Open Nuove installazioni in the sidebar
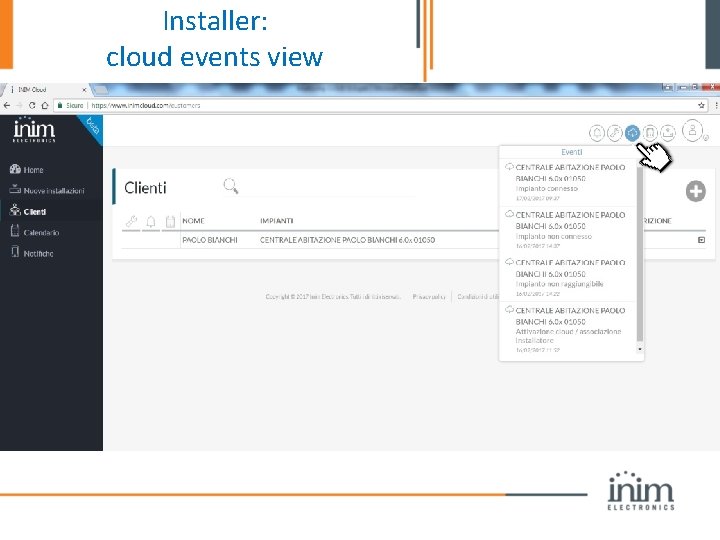The height and width of the screenshot is (540, 720). [x=47, y=190]
